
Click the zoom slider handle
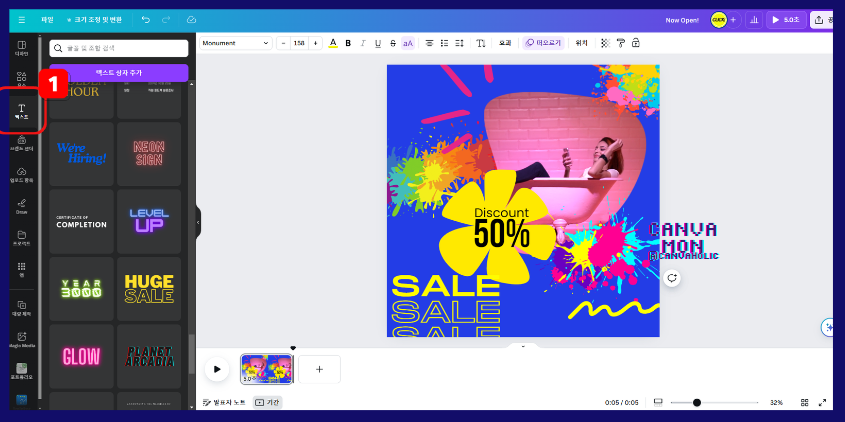click(x=697, y=403)
